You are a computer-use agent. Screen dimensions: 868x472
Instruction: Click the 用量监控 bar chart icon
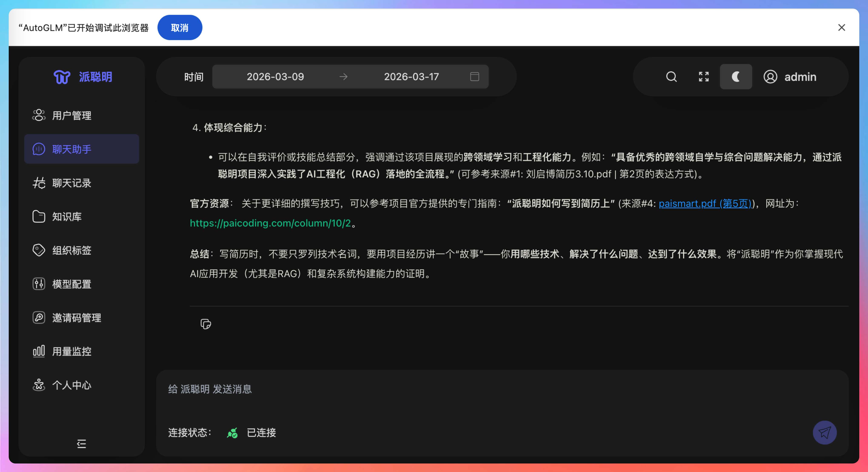click(x=39, y=351)
